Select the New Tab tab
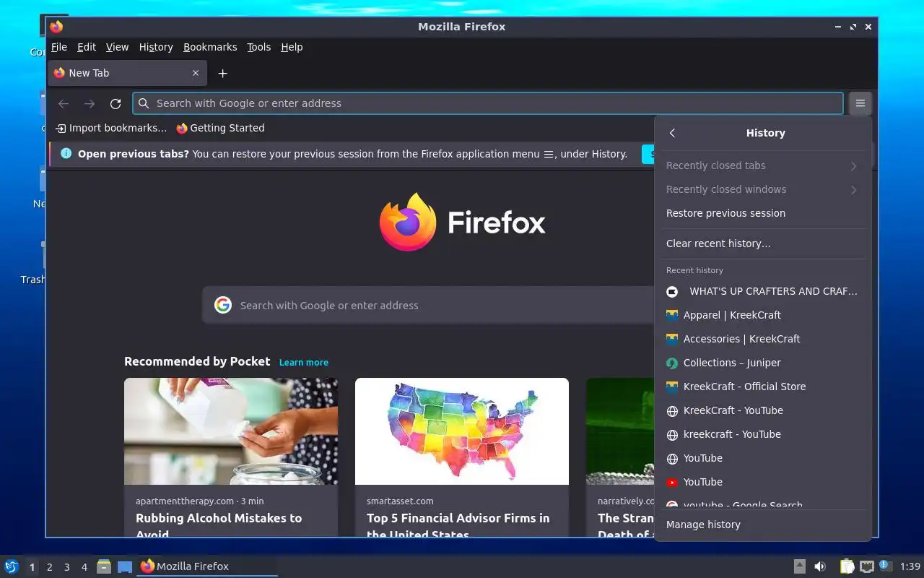This screenshot has height=578, width=924. (127, 73)
